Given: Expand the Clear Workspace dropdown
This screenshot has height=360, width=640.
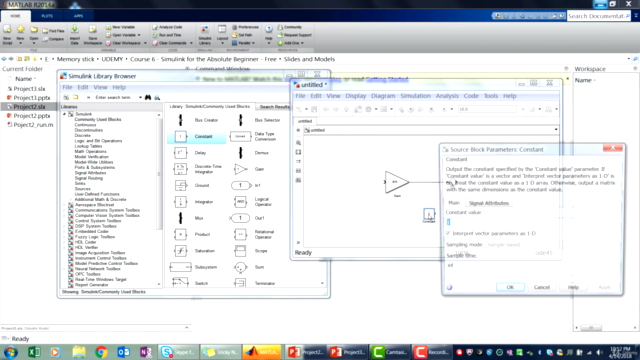Looking at the screenshot, I should point(145,43).
